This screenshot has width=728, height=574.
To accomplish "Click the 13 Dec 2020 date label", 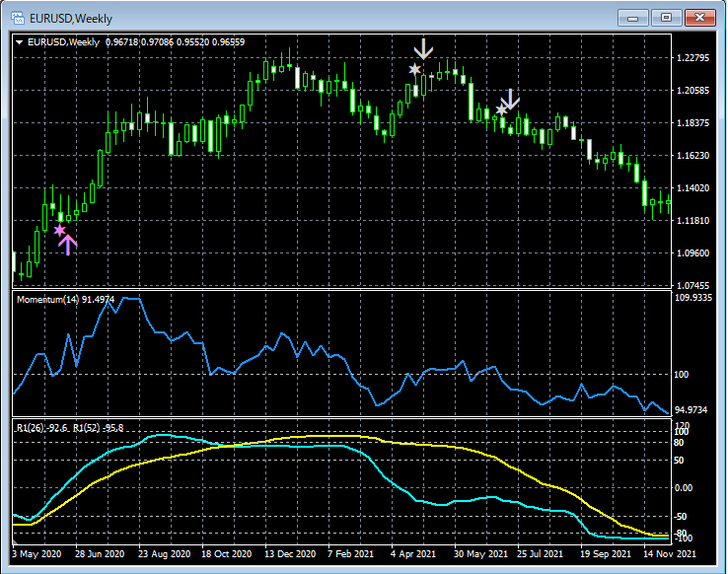I will click(290, 553).
